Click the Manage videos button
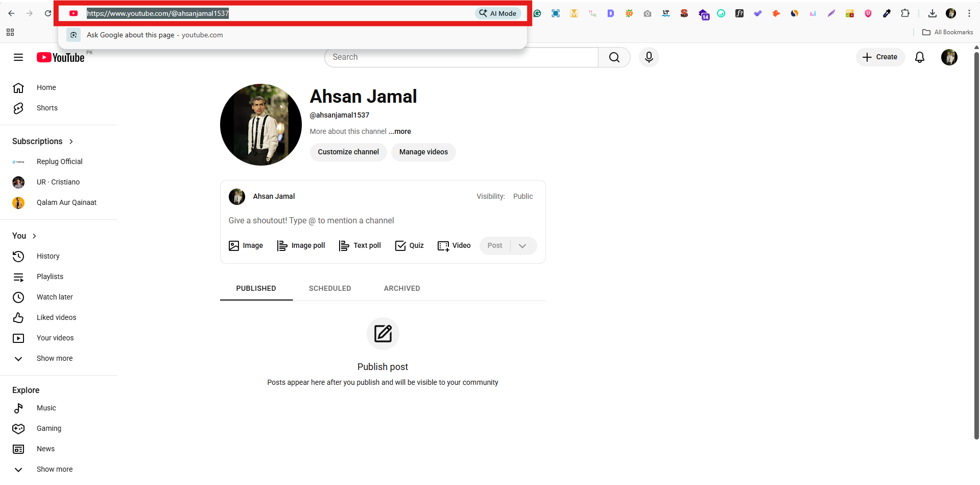The height and width of the screenshot is (485, 980). coord(423,152)
